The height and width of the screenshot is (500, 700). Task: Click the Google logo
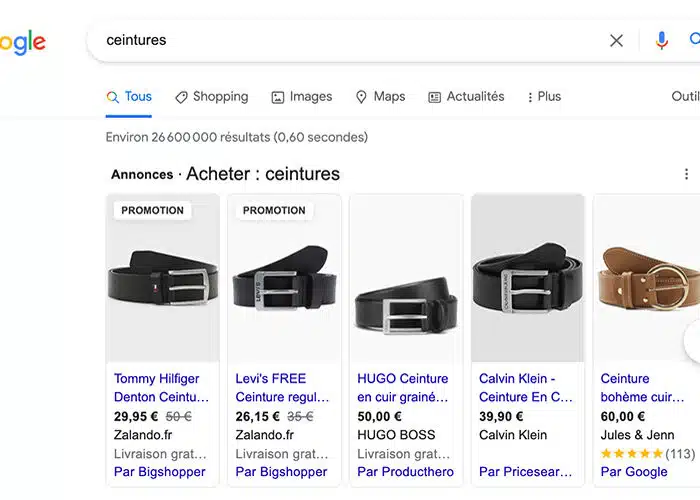(22, 42)
